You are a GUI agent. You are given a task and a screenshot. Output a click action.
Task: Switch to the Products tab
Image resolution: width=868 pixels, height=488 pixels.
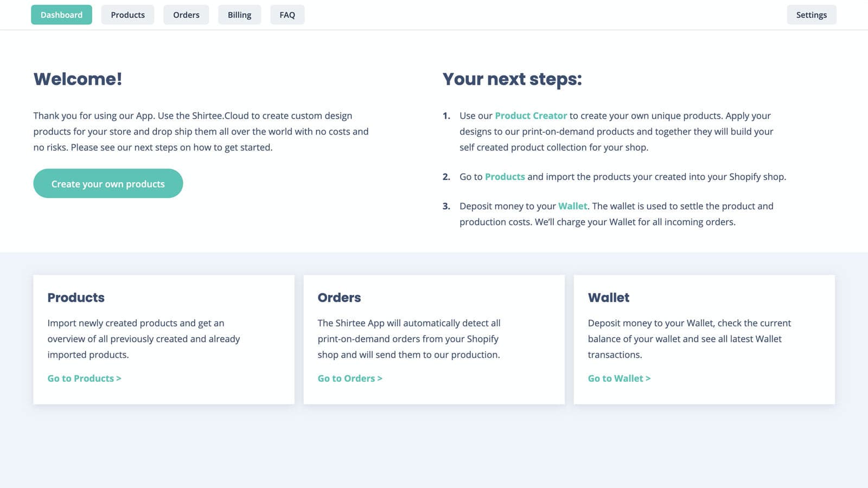pyautogui.click(x=127, y=15)
